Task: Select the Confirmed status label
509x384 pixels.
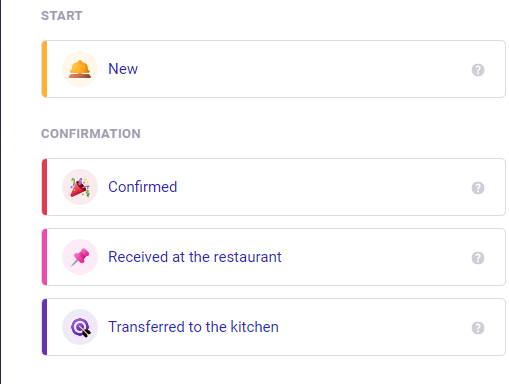Action: coord(143,187)
